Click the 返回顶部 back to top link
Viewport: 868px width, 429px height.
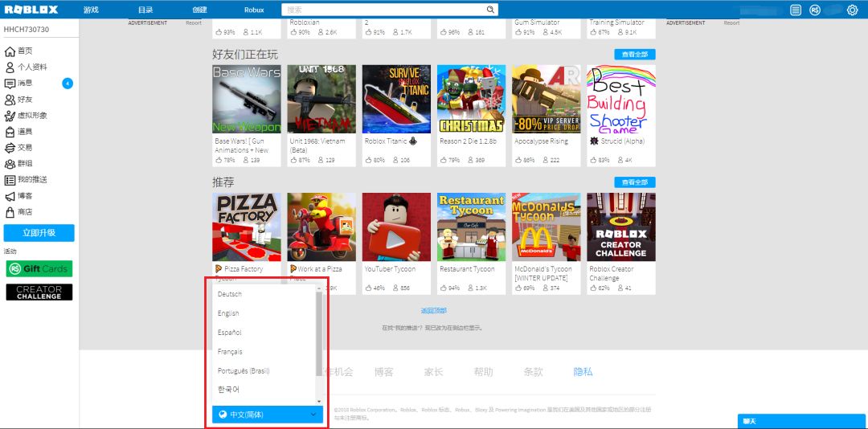point(434,311)
